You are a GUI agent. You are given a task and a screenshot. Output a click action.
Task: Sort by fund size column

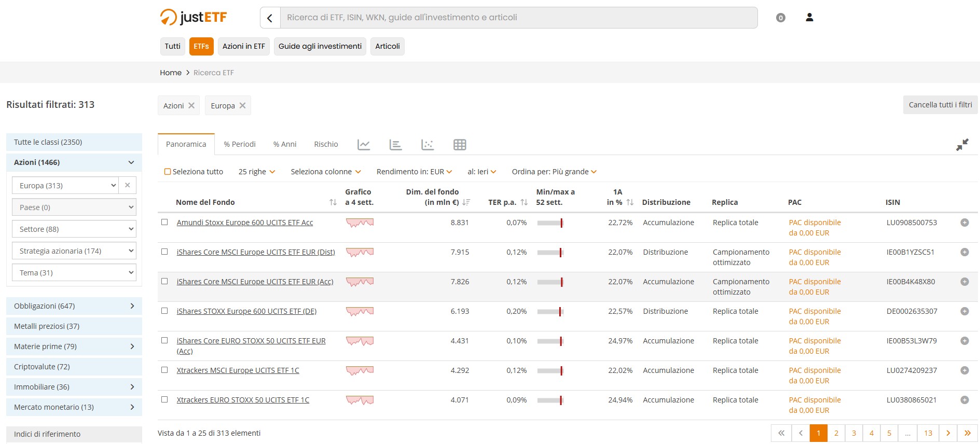(466, 202)
